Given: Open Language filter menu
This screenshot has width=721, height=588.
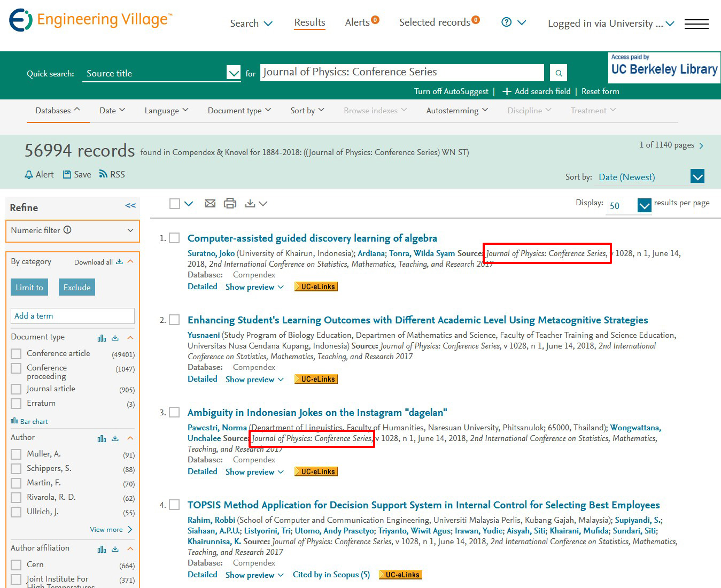Looking at the screenshot, I should [x=166, y=111].
